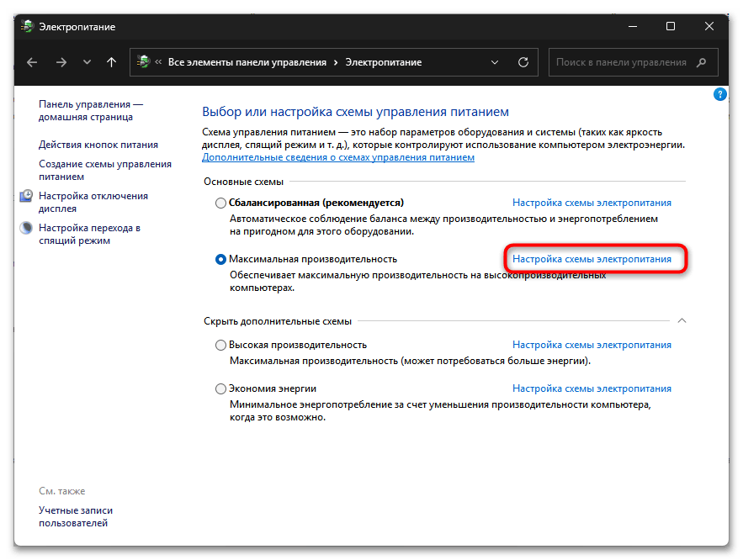This screenshot has height=560, width=743.
Task: Select Сбалансированная (рекомендуется) radio button
Action: click(x=220, y=203)
